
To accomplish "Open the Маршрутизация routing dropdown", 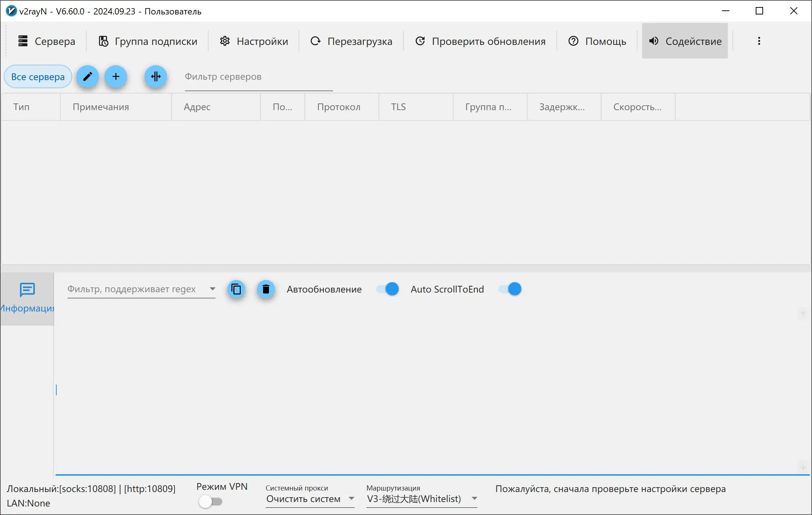I will [422, 499].
